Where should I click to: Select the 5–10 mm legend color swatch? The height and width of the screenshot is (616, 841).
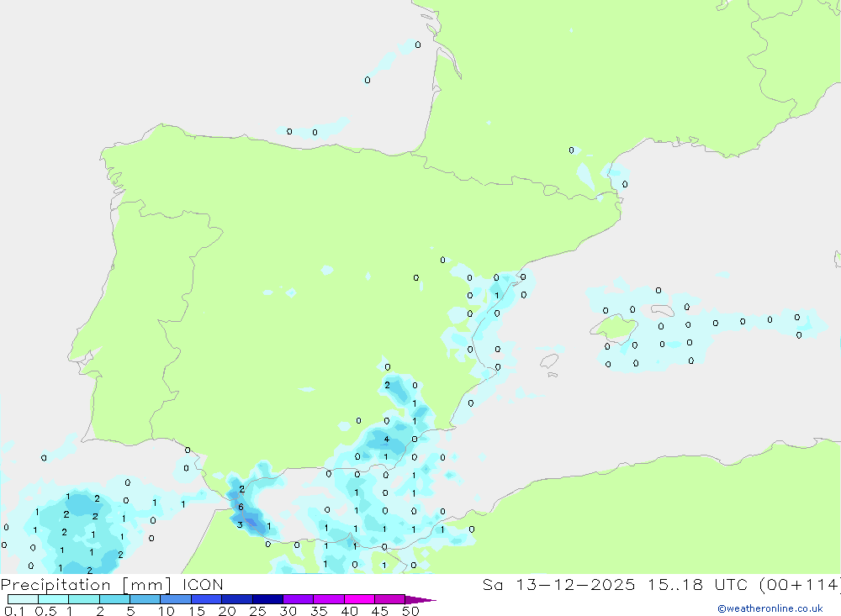tap(145, 599)
